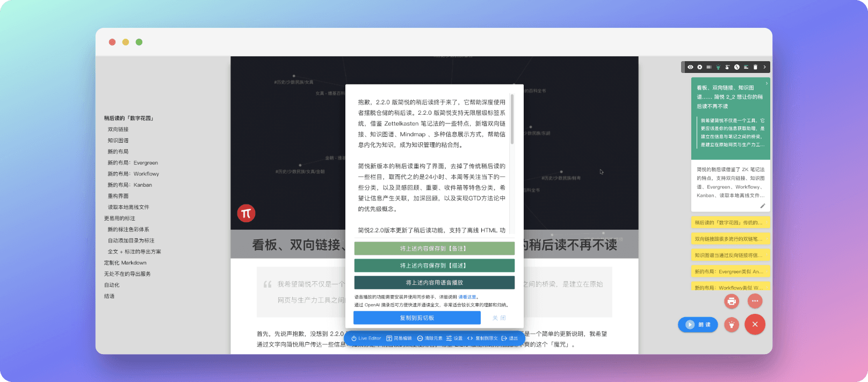
Task: Jump to 自动添加目录为标注 in outline
Action: point(131,241)
